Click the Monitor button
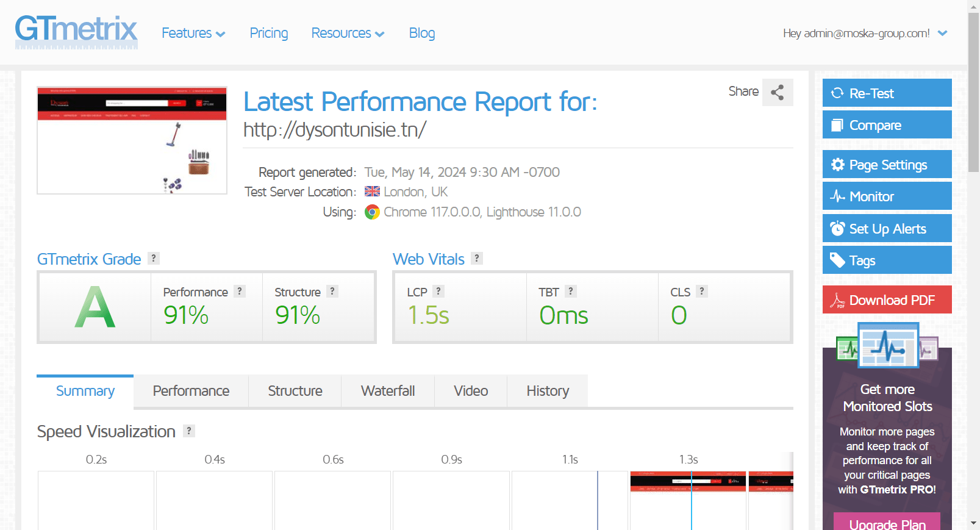Screen dimensions: 980x530 [887, 196]
